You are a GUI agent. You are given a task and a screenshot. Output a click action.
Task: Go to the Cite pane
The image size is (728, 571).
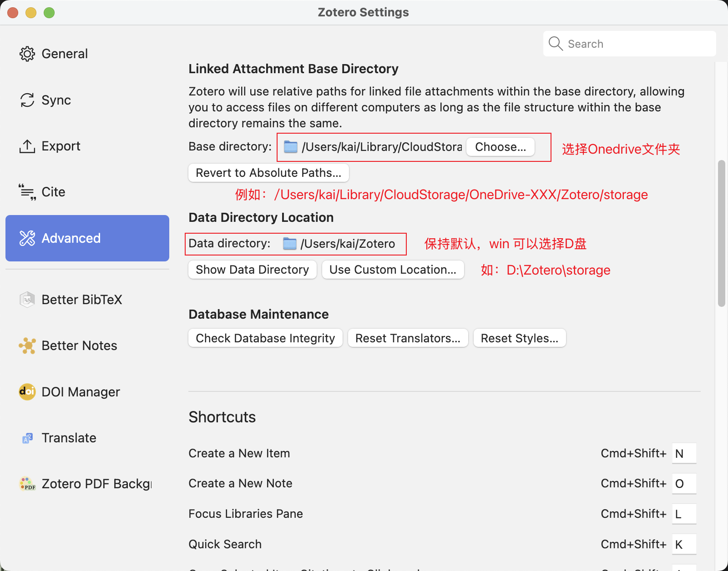(x=87, y=192)
